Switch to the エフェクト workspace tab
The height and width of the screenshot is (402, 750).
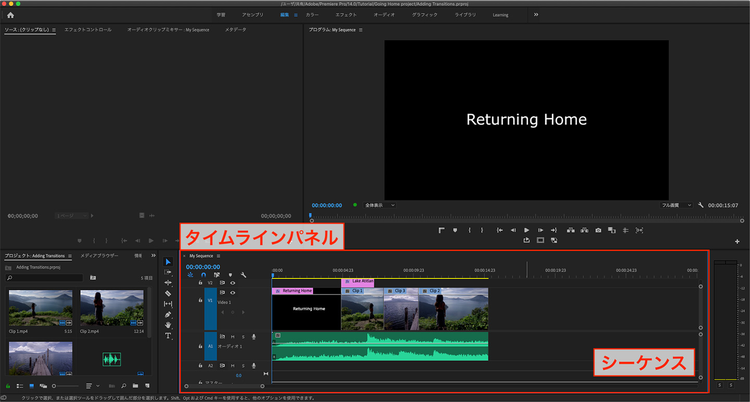346,16
